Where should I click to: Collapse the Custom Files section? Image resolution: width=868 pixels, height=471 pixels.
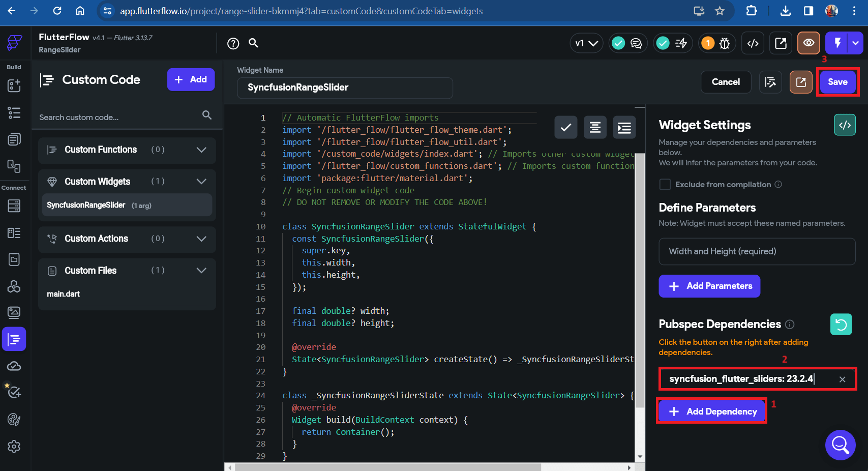point(201,271)
